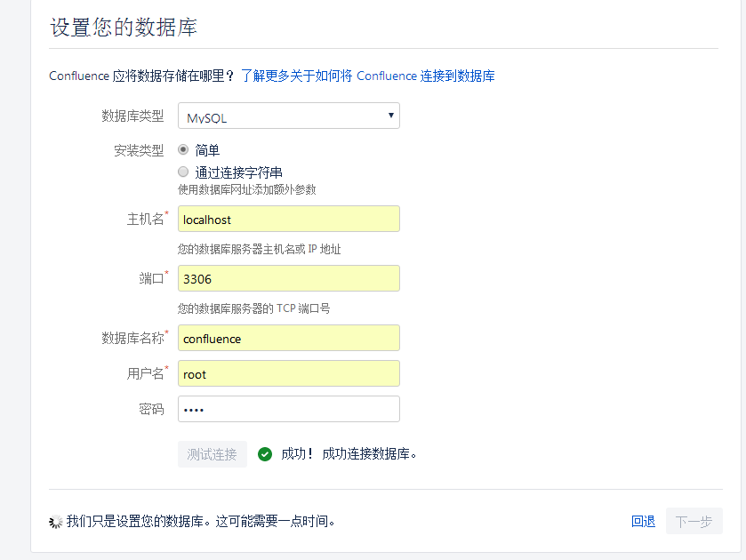Open the 数据库类型 MySQL dropdown
The width and height of the screenshot is (746, 560).
click(289, 116)
